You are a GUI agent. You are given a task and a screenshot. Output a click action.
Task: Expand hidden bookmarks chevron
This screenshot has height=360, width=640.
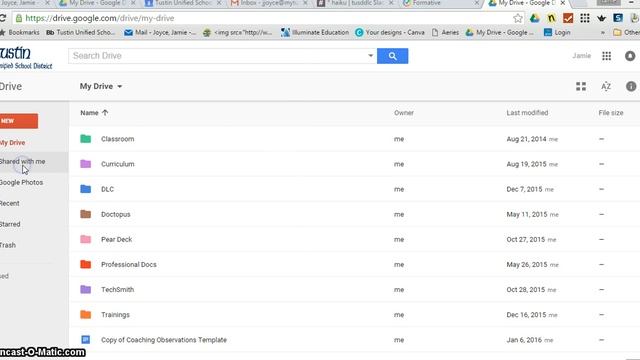[x=602, y=32]
